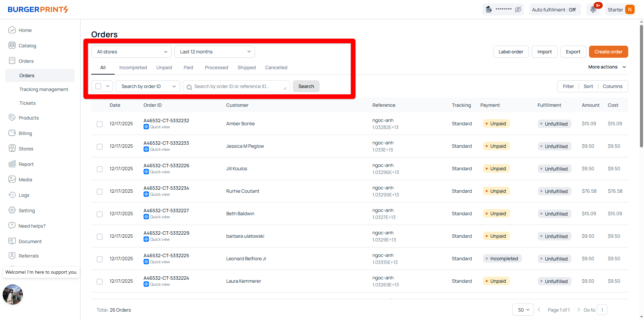The width and height of the screenshot is (644, 320).
Task: Open the Report chart icon
Action: point(12,164)
